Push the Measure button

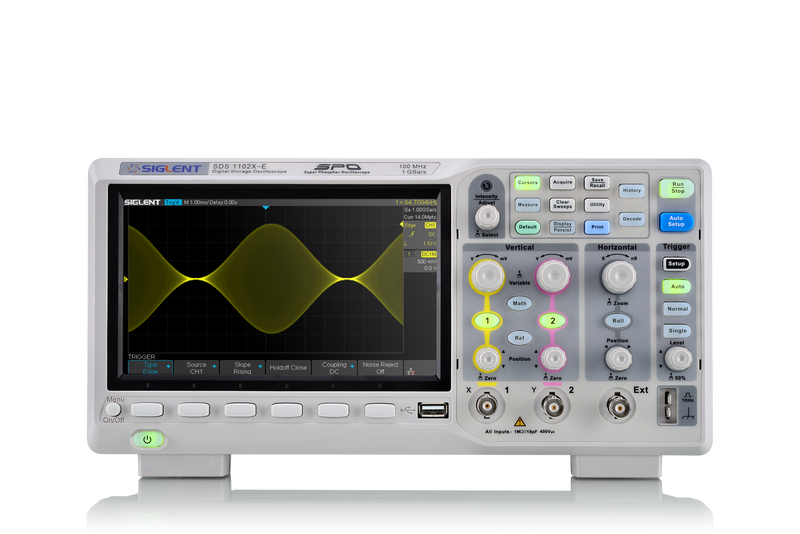(x=528, y=205)
